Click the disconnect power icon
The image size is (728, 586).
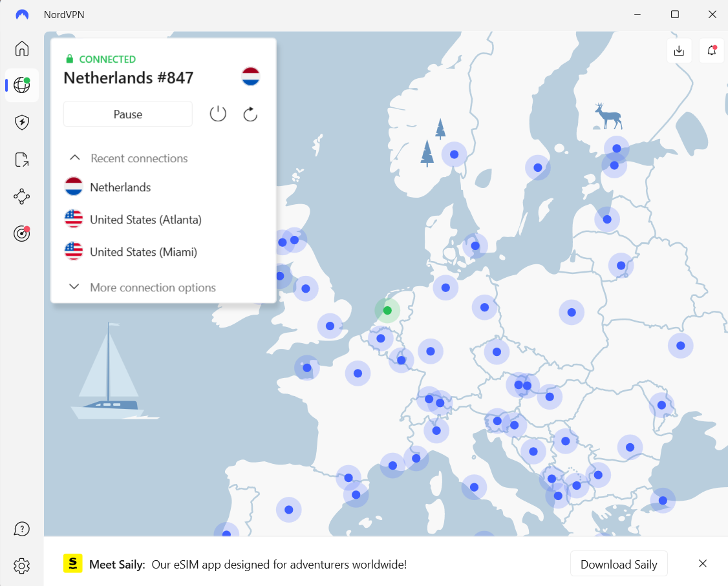(218, 114)
